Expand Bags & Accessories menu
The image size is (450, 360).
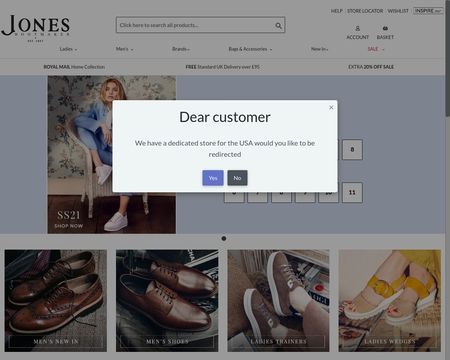click(250, 49)
